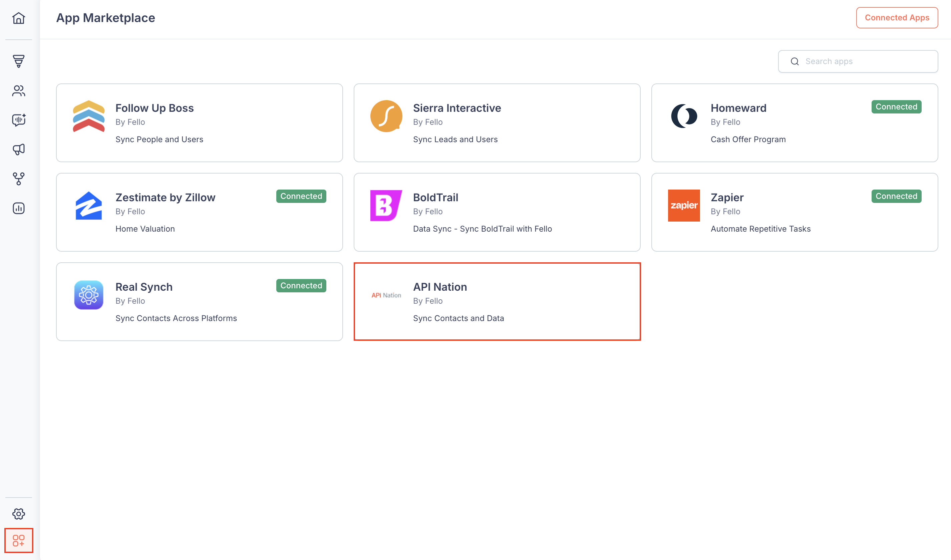Click Real Synch's Connected badge

pos(301,286)
